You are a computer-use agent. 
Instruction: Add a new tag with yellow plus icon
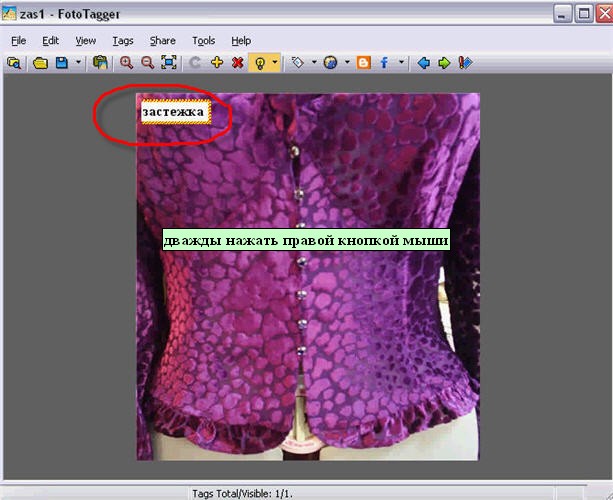point(216,63)
